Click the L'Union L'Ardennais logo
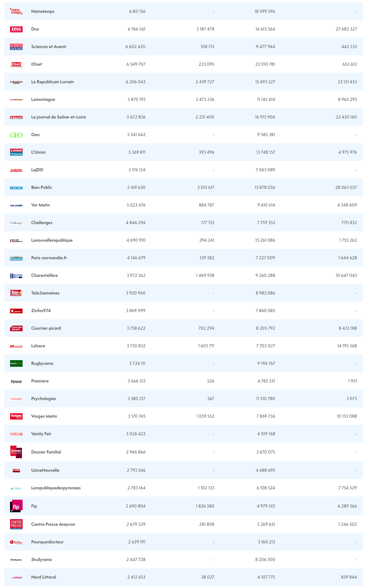 (x=16, y=152)
